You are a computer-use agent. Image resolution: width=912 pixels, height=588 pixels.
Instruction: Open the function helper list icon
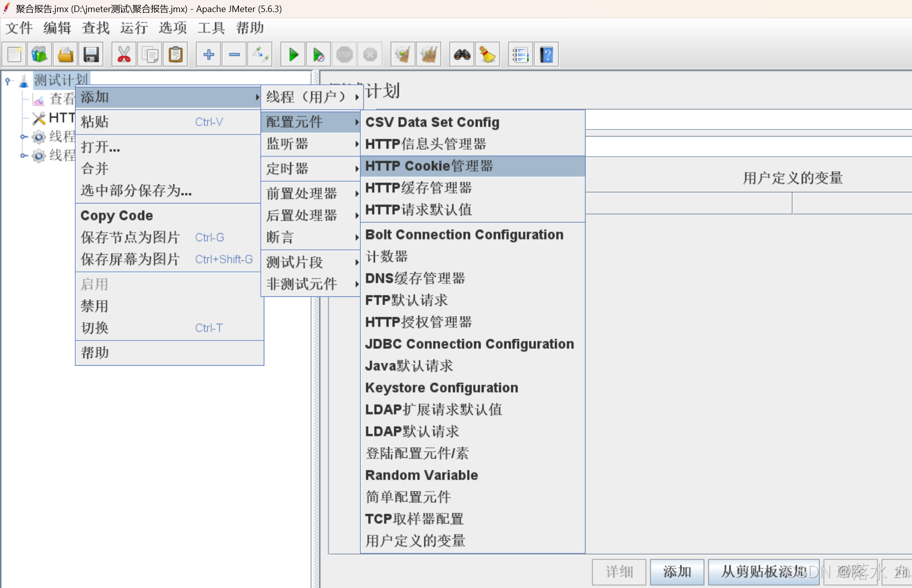521,54
